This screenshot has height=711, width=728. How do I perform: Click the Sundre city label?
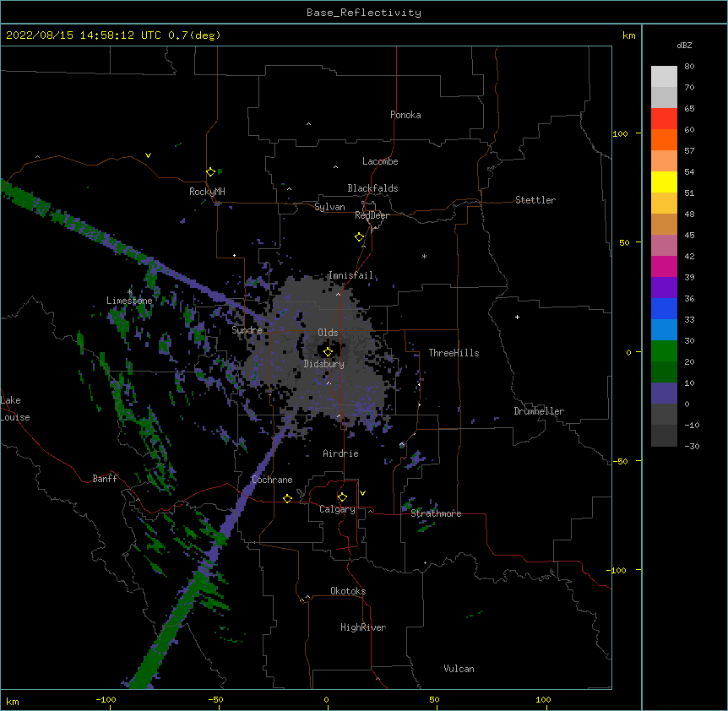[247, 330]
